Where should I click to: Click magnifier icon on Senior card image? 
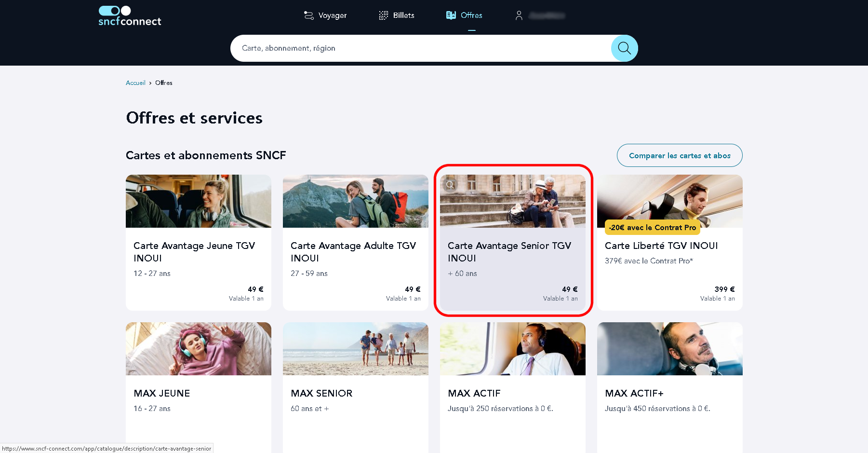click(450, 185)
